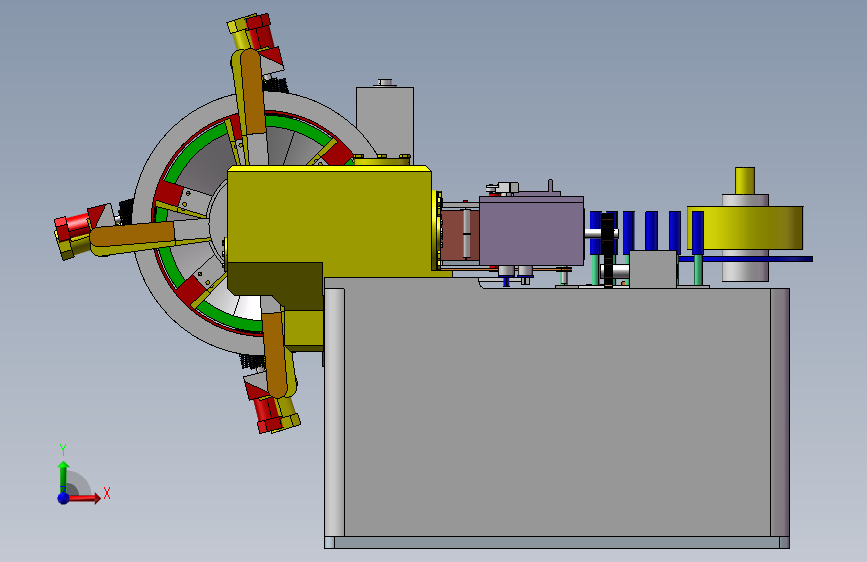Select the small yellow shaft atop the pulley
The image size is (867, 562).
pyautogui.click(x=745, y=180)
